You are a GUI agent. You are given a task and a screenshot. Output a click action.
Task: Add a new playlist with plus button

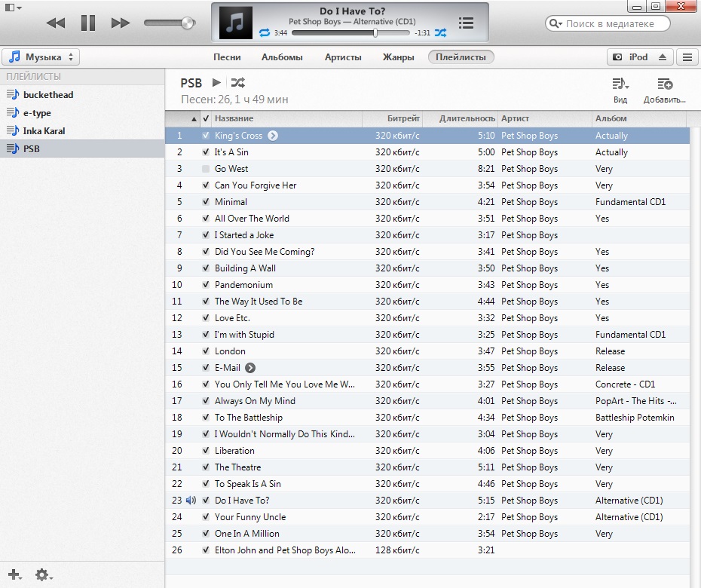14,574
